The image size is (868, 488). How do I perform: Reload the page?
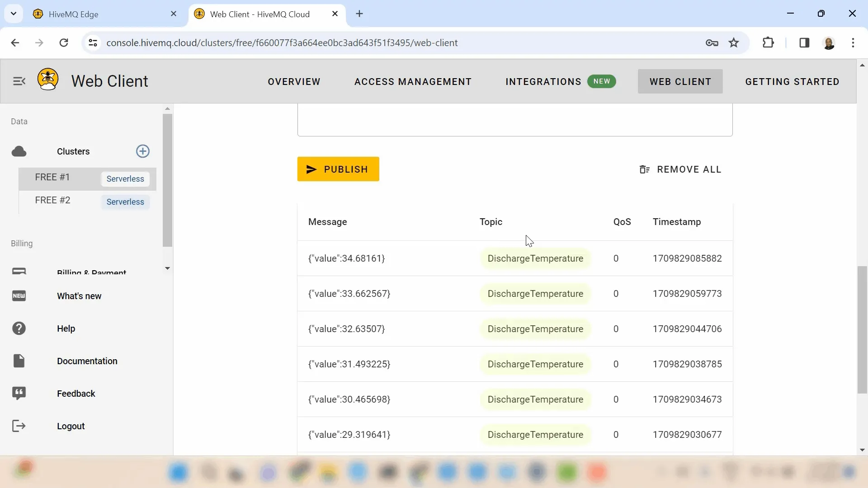64,43
